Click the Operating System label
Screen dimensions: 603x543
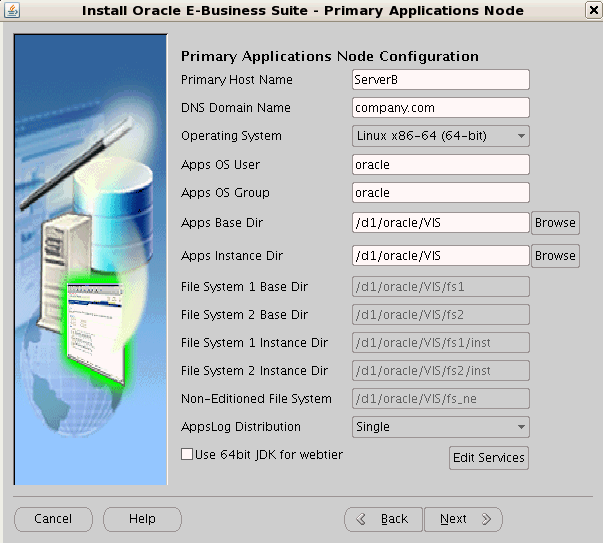[231, 136]
